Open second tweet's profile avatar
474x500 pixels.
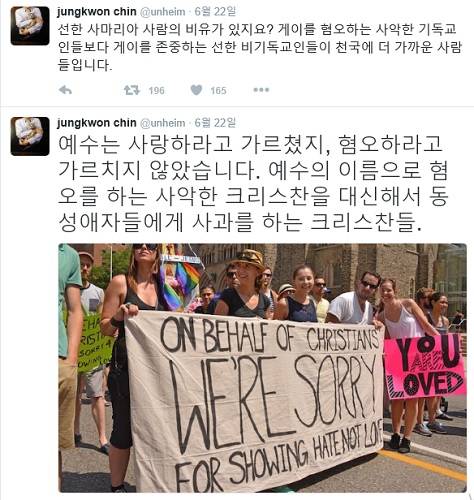click(30, 136)
